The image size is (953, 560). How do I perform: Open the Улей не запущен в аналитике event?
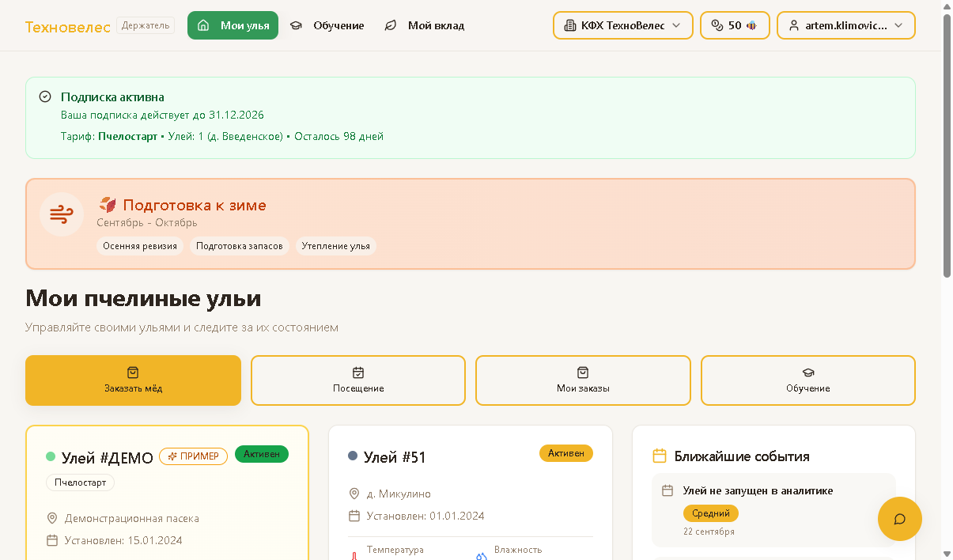coord(773,509)
